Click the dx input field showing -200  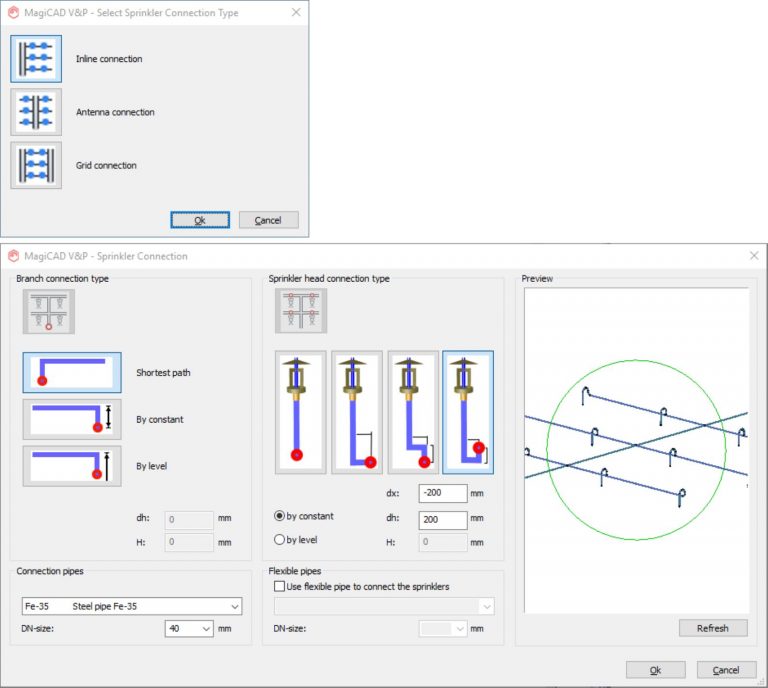443,493
